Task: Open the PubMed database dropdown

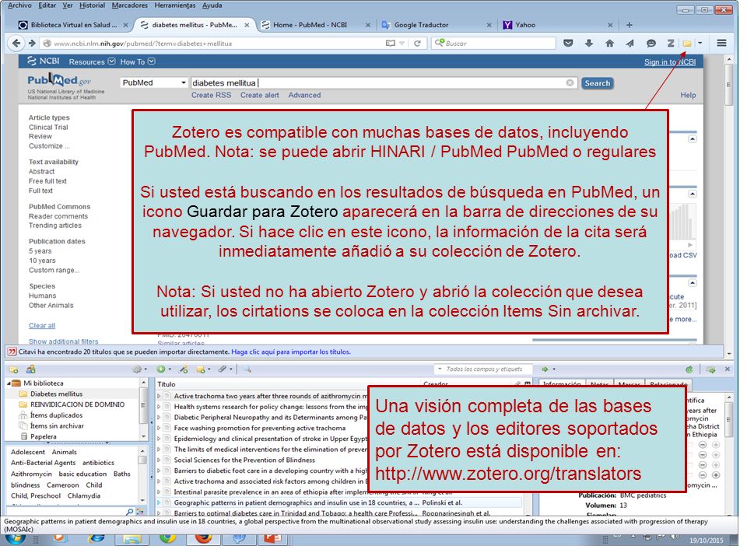Action: pyautogui.click(x=153, y=83)
